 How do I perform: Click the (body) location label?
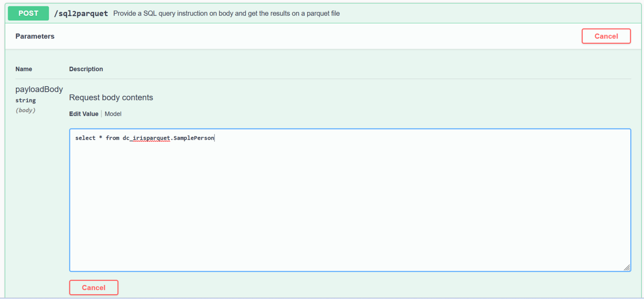[x=25, y=110]
